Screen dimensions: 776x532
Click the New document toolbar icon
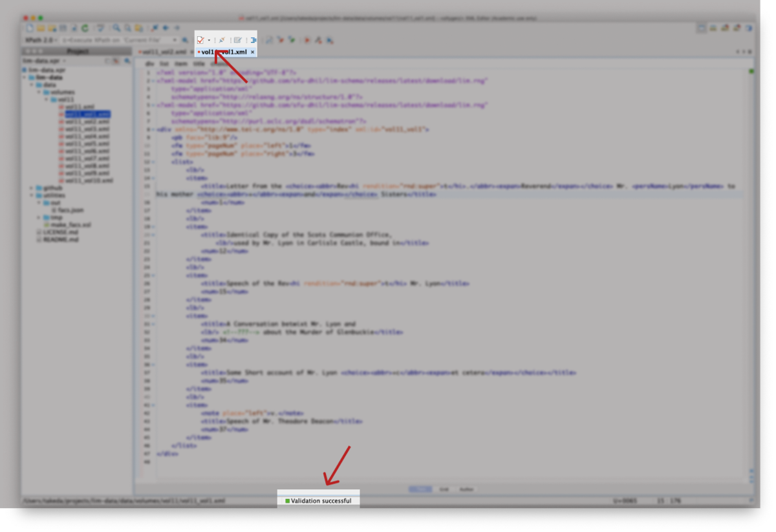coord(28,28)
